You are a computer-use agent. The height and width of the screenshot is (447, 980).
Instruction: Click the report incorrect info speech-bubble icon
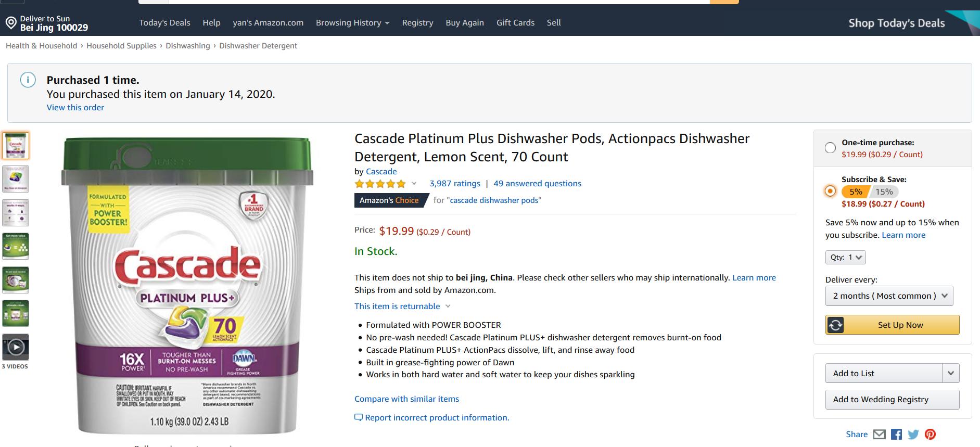point(358,417)
